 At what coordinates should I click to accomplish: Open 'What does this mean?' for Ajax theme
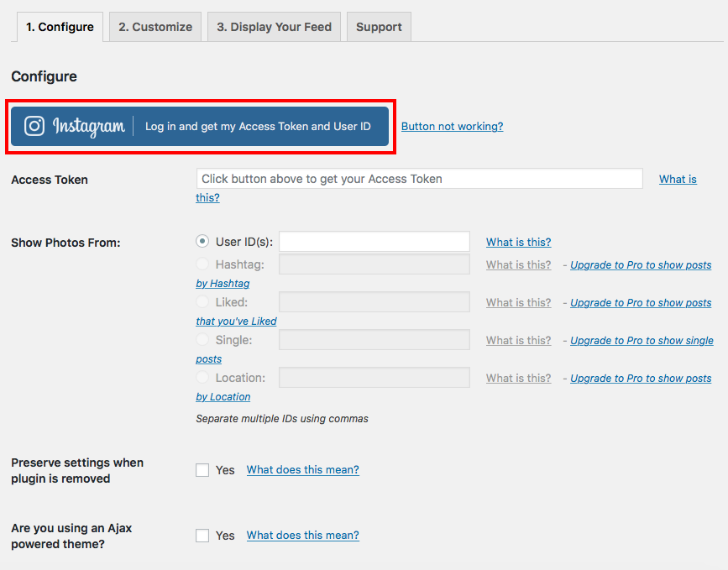tap(303, 536)
